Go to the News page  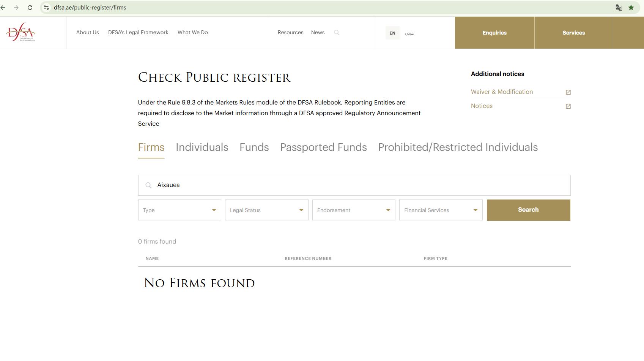point(318,32)
